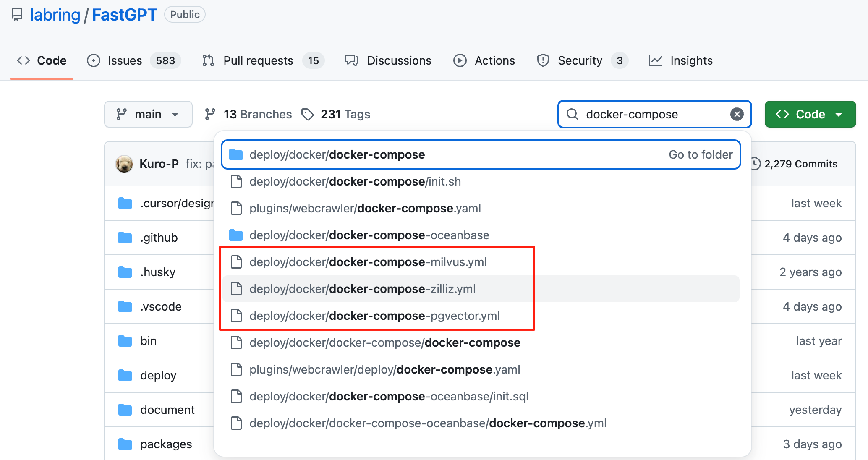Viewport: 868px width, 460px height.
Task: Open the Issues tab
Action: click(133, 60)
